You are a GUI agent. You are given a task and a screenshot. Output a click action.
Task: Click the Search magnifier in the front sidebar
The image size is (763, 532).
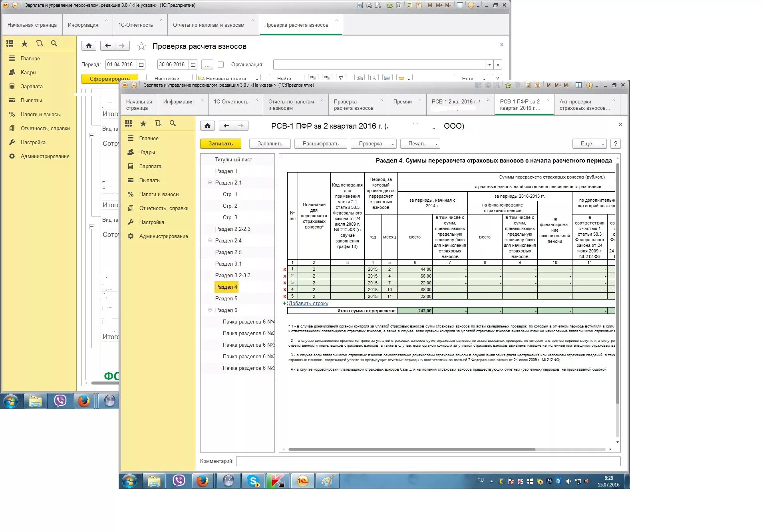(173, 123)
